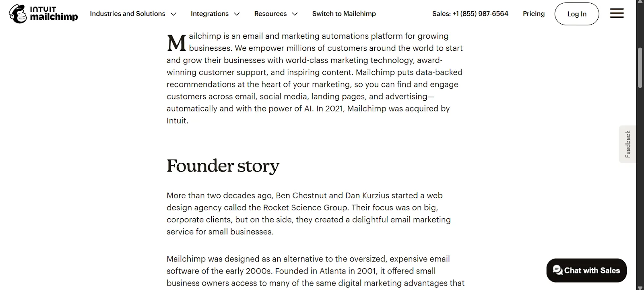Click the Mailchimp Freddie monkey logo
This screenshot has height=290, width=644.
pyautogui.click(x=17, y=13)
